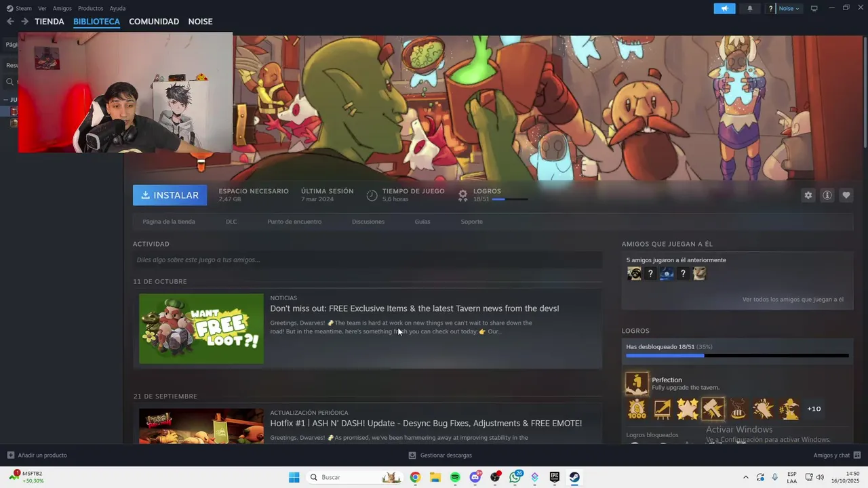Open Epic Games Launcher from taskbar
868x488 pixels.
[x=555, y=477]
